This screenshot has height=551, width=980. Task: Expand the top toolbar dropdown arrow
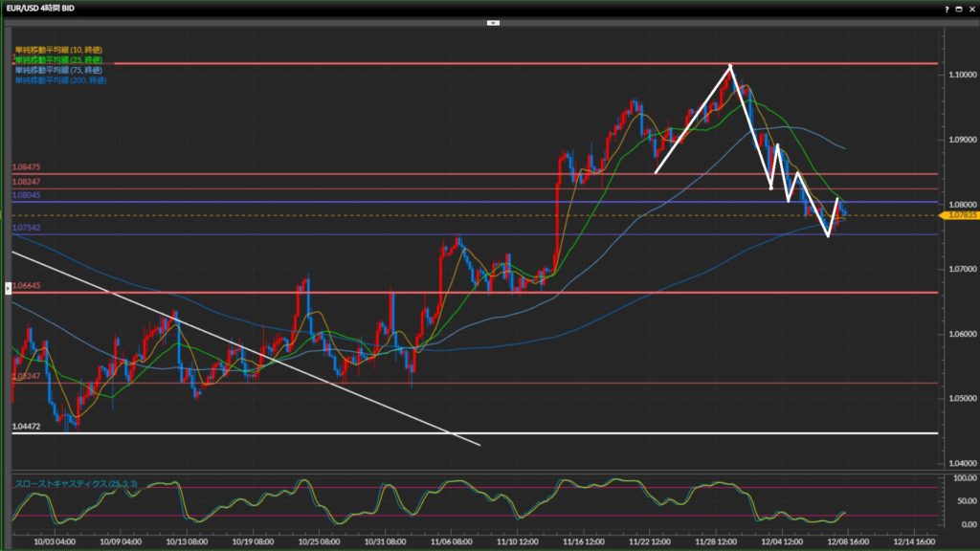click(493, 21)
